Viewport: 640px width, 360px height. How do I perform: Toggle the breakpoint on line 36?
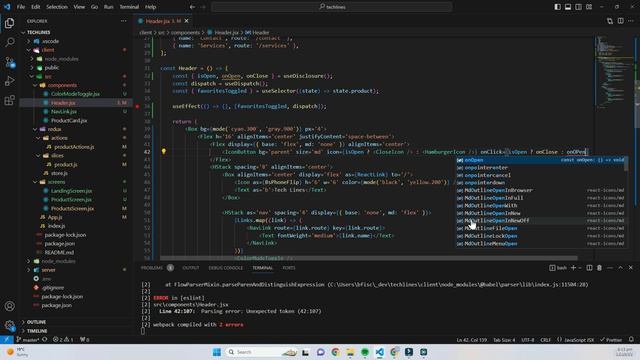tap(138, 106)
